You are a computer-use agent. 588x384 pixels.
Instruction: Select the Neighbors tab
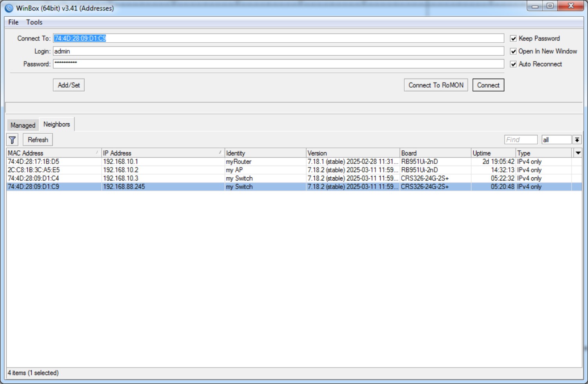(x=57, y=124)
